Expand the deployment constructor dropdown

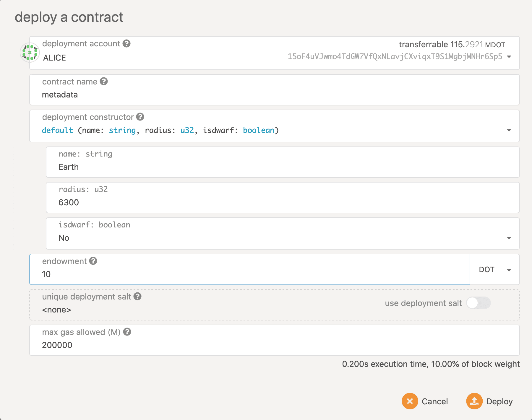click(509, 130)
